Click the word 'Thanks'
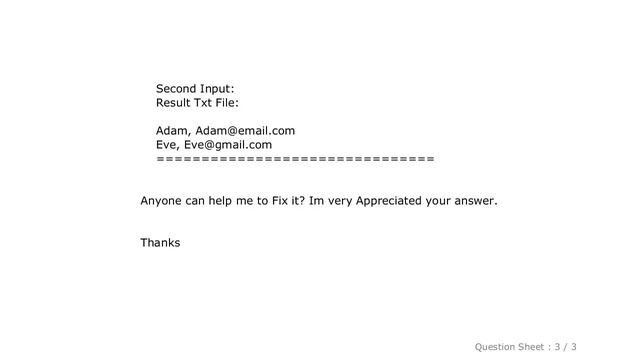Viewport: 640px width, 360px height. coord(160,243)
